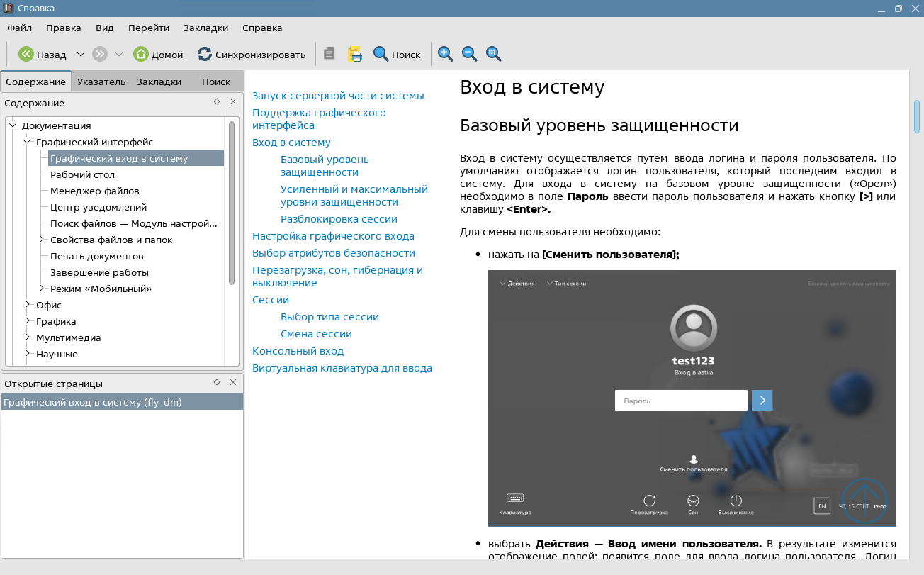Screen dimensions: 924x575
Task: Open link Смена сессии
Action: tap(316, 334)
